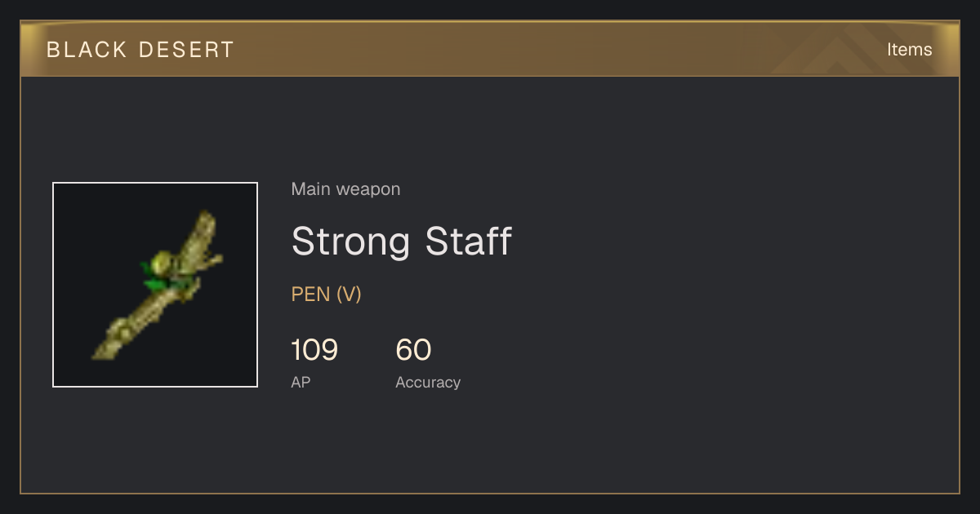This screenshot has width=980, height=514.
Task: Click the Strong Staff item icon
Action: coord(155,285)
